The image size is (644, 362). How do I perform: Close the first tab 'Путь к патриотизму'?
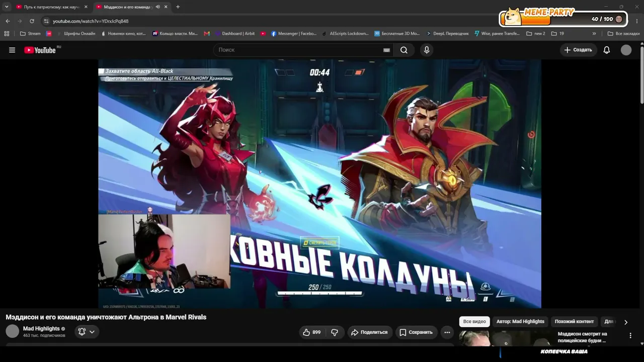86,7
